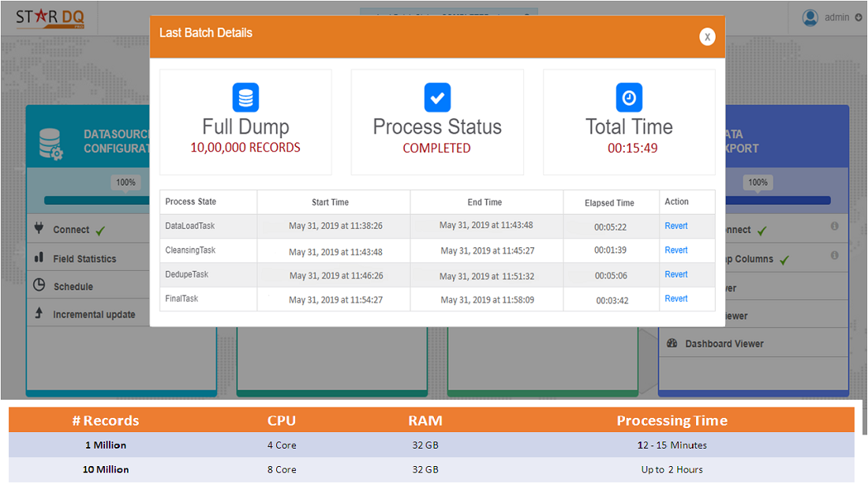Click the Dashboard Viewer palette icon
The image size is (868, 485).
[672, 344]
